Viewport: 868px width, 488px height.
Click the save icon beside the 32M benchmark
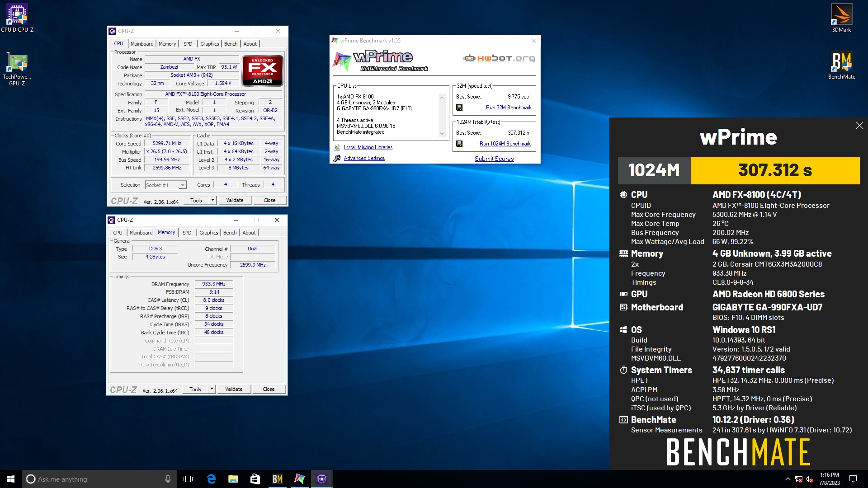click(x=459, y=108)
